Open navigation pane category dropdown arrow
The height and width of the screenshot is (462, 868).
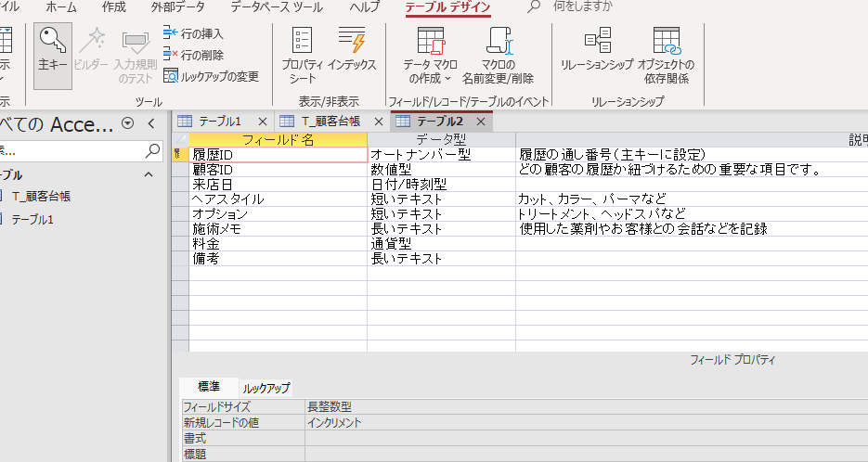click(x=128, y=124)
